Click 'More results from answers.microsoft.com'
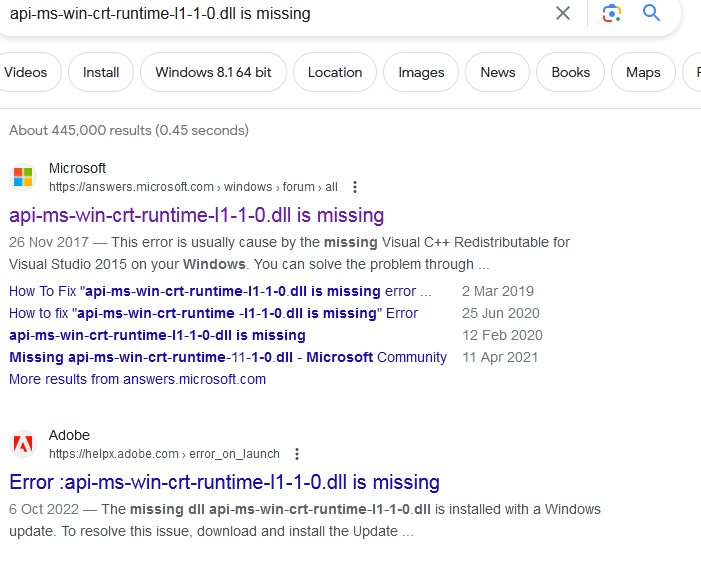 click(138, 379)
